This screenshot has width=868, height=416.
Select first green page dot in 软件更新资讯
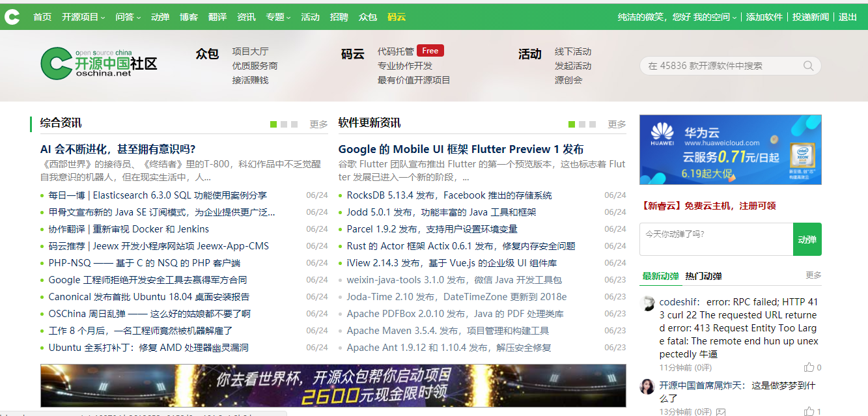click(x=572, y=124)
